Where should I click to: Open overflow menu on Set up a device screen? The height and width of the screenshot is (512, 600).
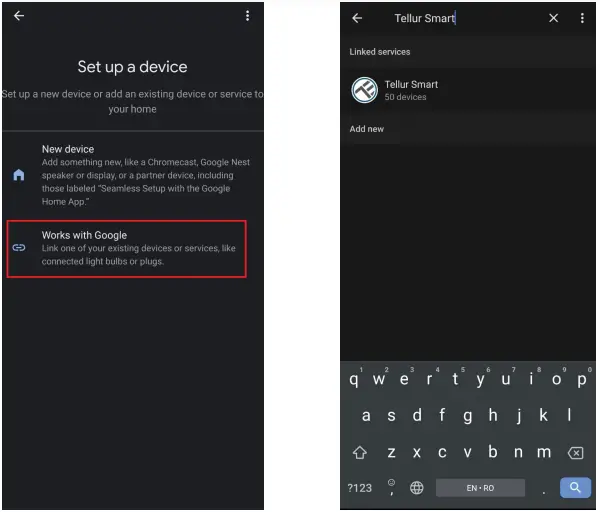click(248, 16)
